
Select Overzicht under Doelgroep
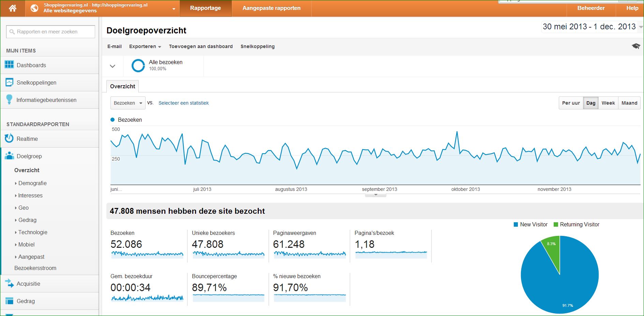click(x=27, y=170)
